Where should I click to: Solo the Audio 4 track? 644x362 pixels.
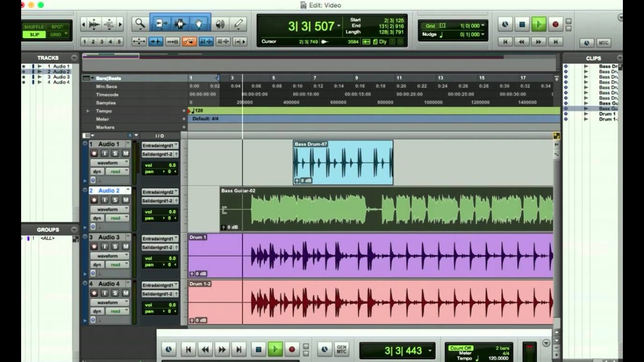(115, 293)
